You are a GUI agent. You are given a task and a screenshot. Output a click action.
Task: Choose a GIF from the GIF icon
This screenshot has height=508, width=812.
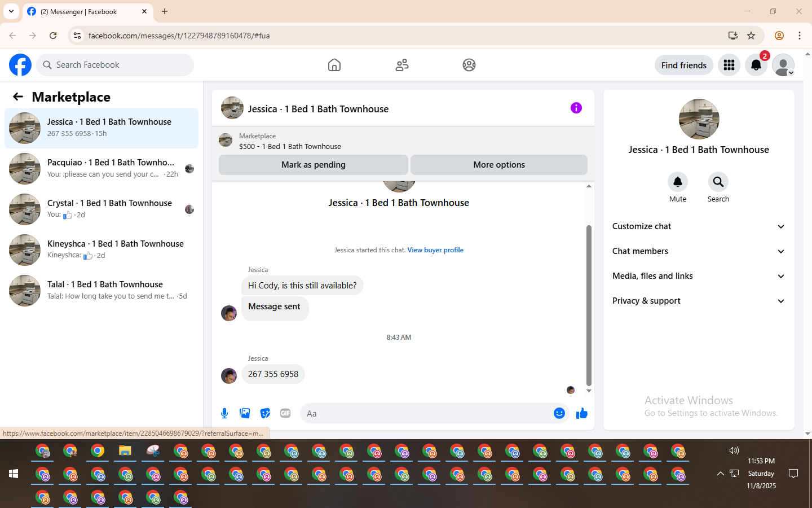click(285, 413)
